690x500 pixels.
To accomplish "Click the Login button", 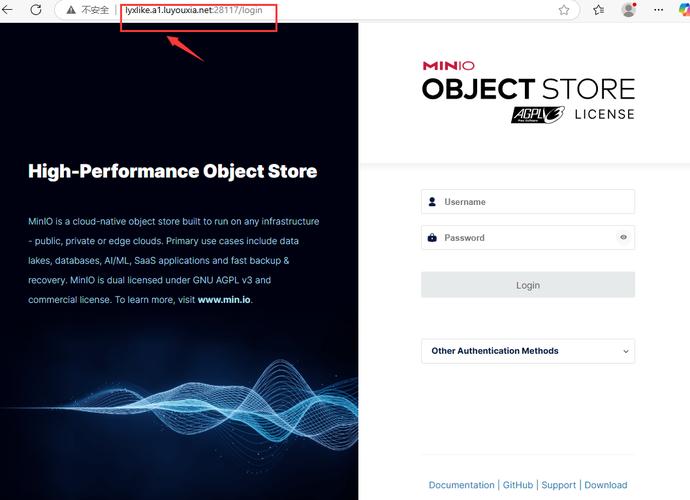I will point(527,285).
